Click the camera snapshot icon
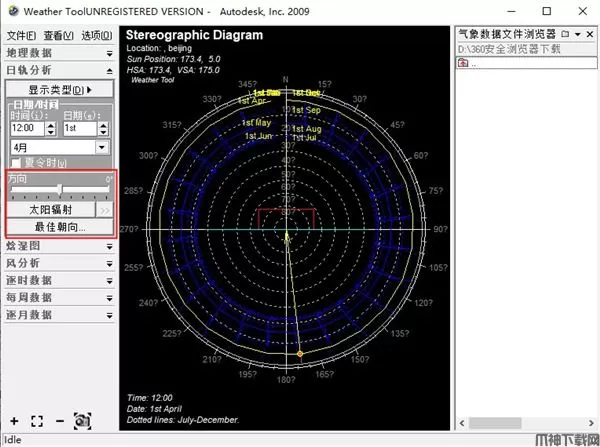The width and height of the screenshot is (600, 447). pyautogui.click(x=82, y=421)
